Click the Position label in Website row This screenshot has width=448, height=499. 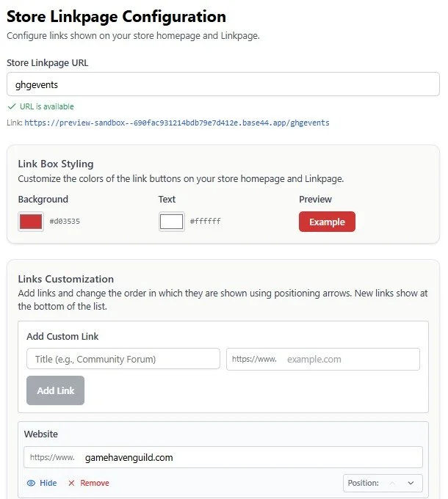pos(363,483)
